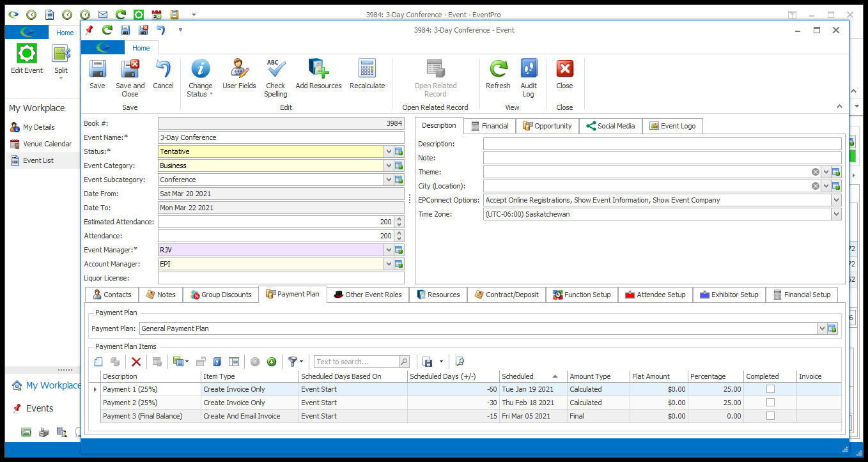Open the Change Status menu
The width and height of the screenshot is (868, 462).
point(200,78)
